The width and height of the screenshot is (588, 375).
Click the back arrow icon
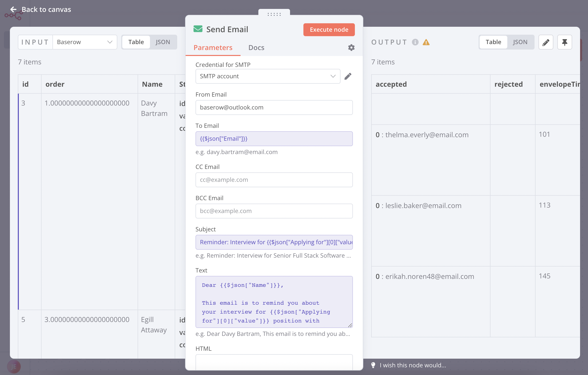point(13,9)
